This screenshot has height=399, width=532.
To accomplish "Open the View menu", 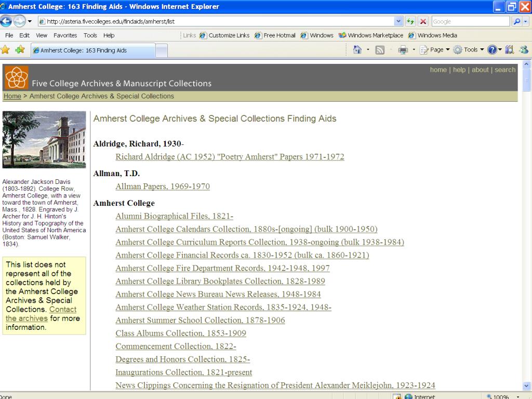I will [42, 35].
